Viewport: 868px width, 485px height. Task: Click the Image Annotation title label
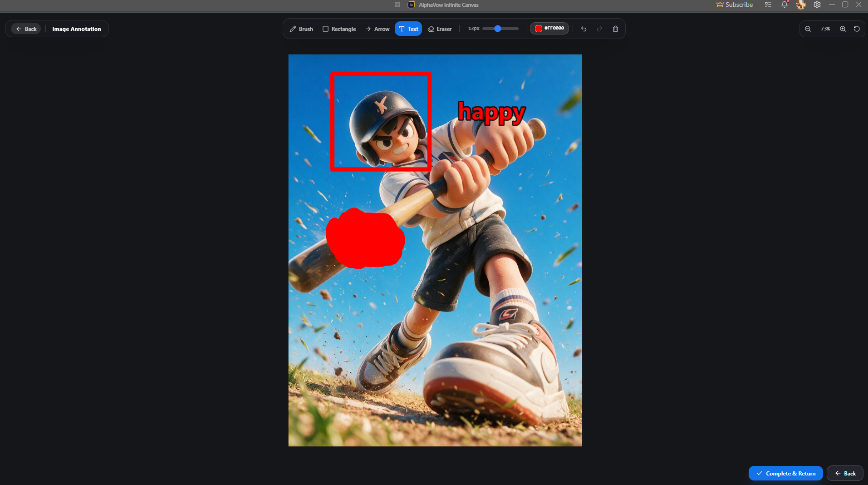click(x=77, y=29)
